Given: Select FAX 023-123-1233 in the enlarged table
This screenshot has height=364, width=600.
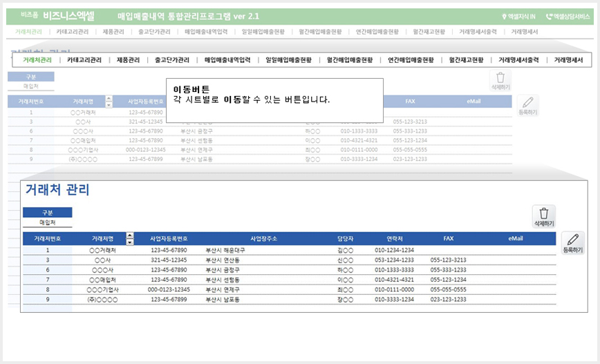Looking at the screenshot, I should (448, 300).
